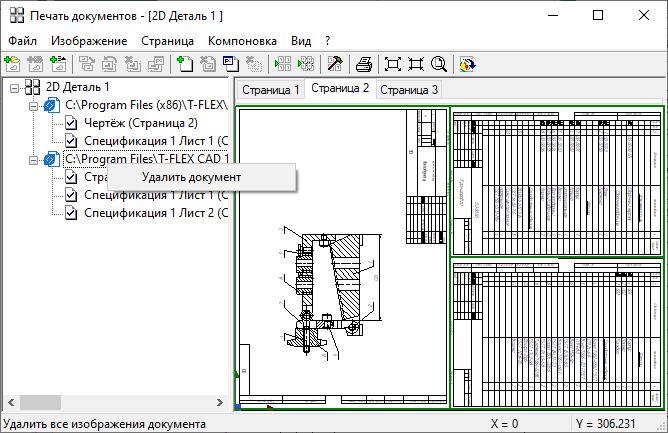This screenshot has width=668, height=433.
Task: Click the add new page icon
Action: [x=185, y=64]
